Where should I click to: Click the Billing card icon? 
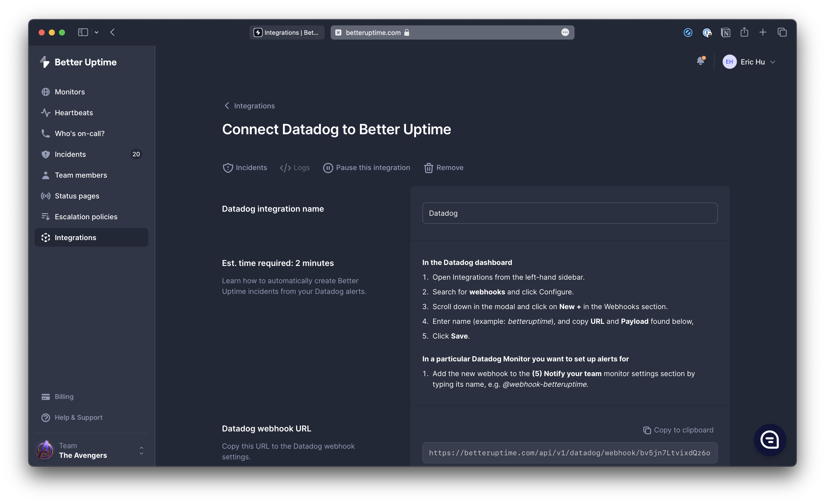tap(45, 397)
